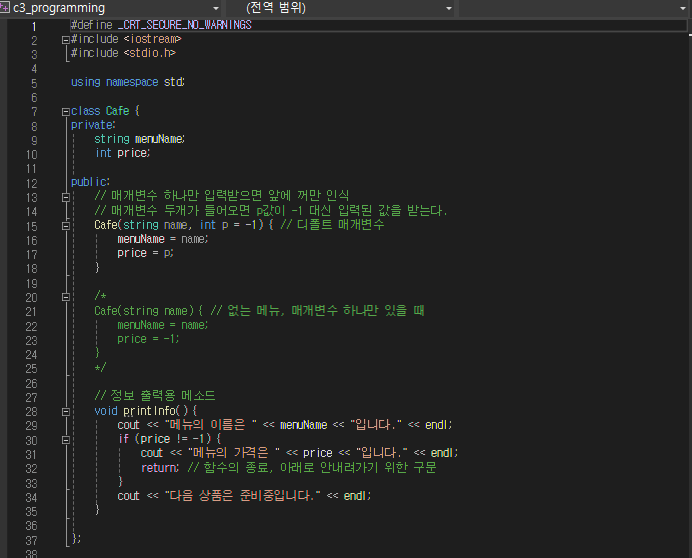
Task: Click on <stdio.h> in line 3
Action: coord(150,53)
